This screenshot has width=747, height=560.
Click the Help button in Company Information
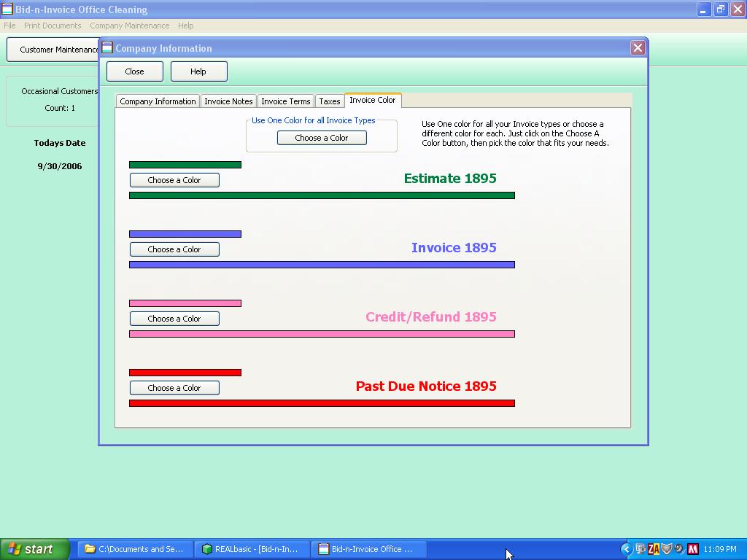point(198,71)
